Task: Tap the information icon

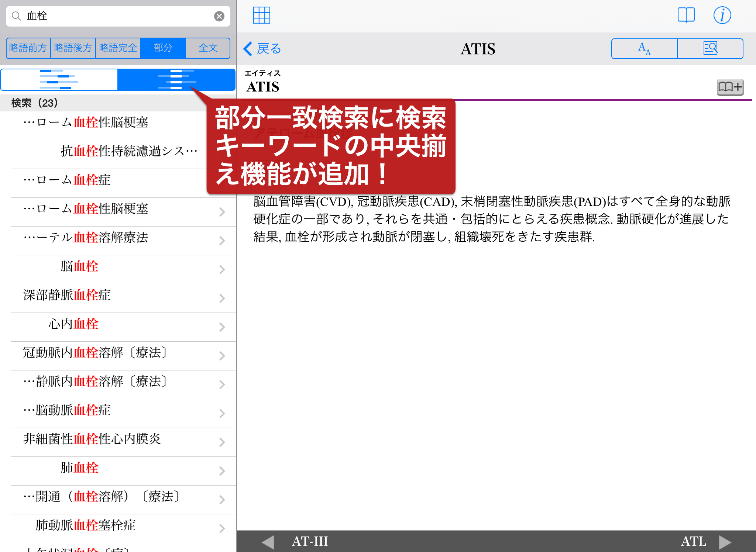Action: click(722, 15)
